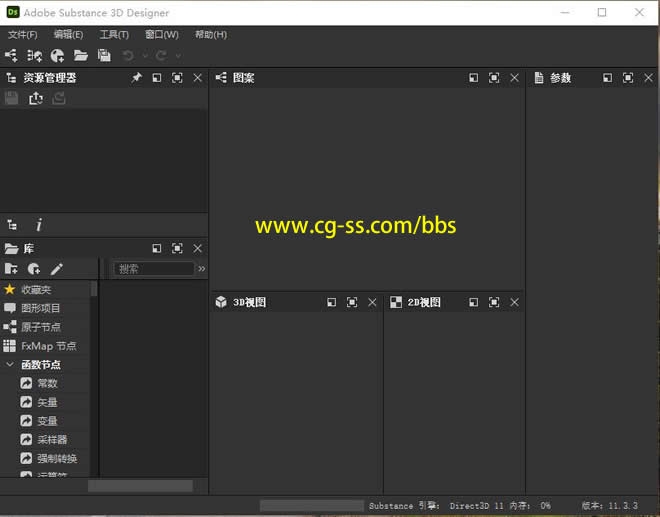The image size is (660, 517).
Task: Click the add folder icon in 库 panel
Action: (x=12, y=269)
